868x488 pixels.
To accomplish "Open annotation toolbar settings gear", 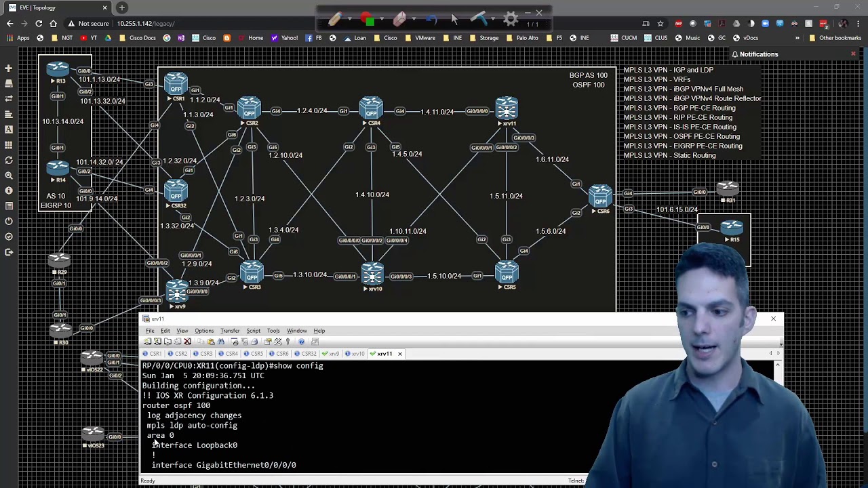I will (x=511, y=19).
